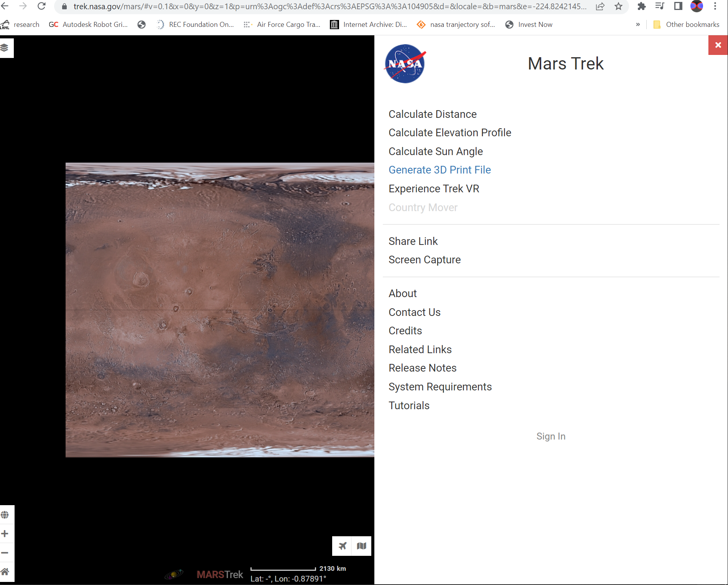This screenshot has height=585, width=728.
Task: View site security lock icon
Action: coord(64,7)
